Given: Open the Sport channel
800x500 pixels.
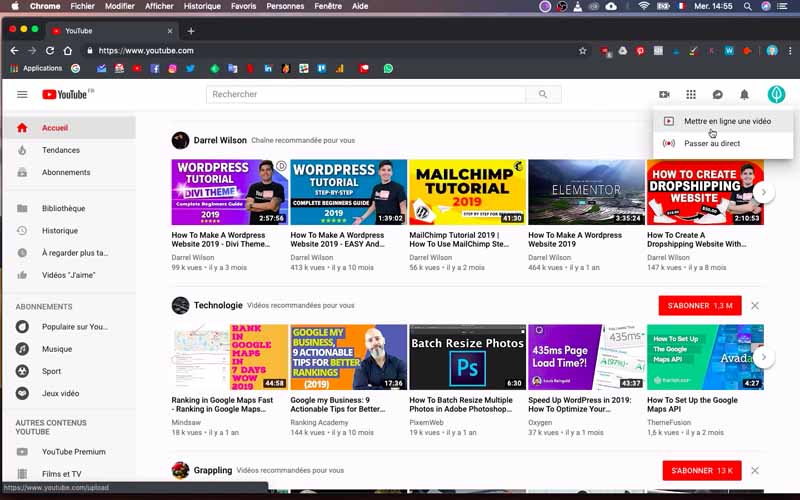Looking at the screenshot, I should coord(69,371).
